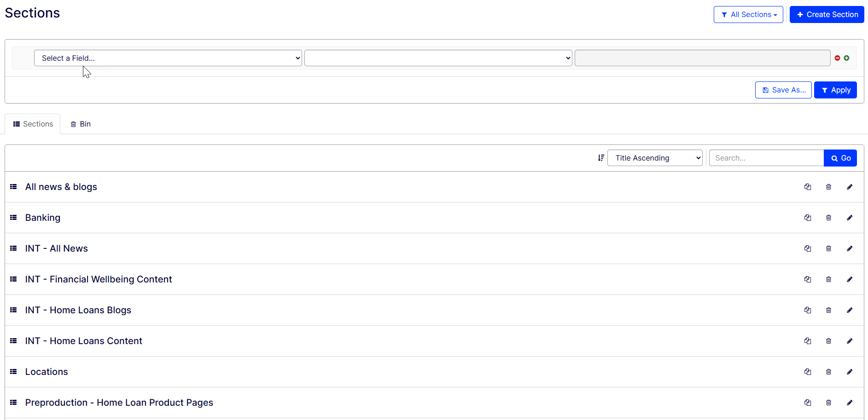Edit the INT - Home Loans Content section
868x420 pixels.
pyautogui.click(x=850, y=341)
